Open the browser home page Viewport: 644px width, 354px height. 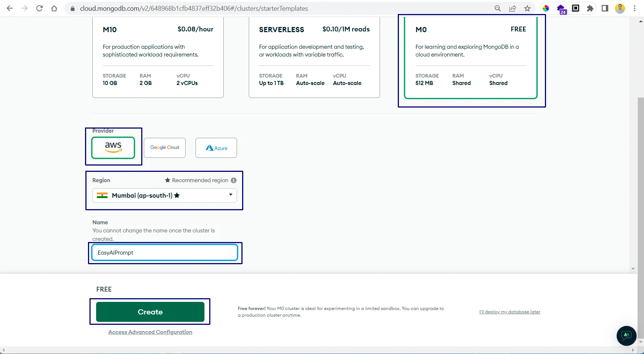click(x=54, y=8)
